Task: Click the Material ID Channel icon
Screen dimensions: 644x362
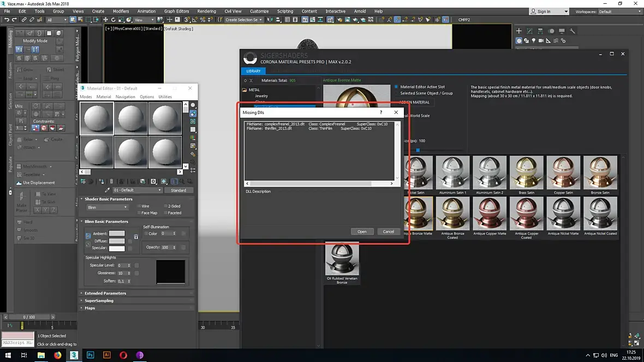Action: coord(153,182)
